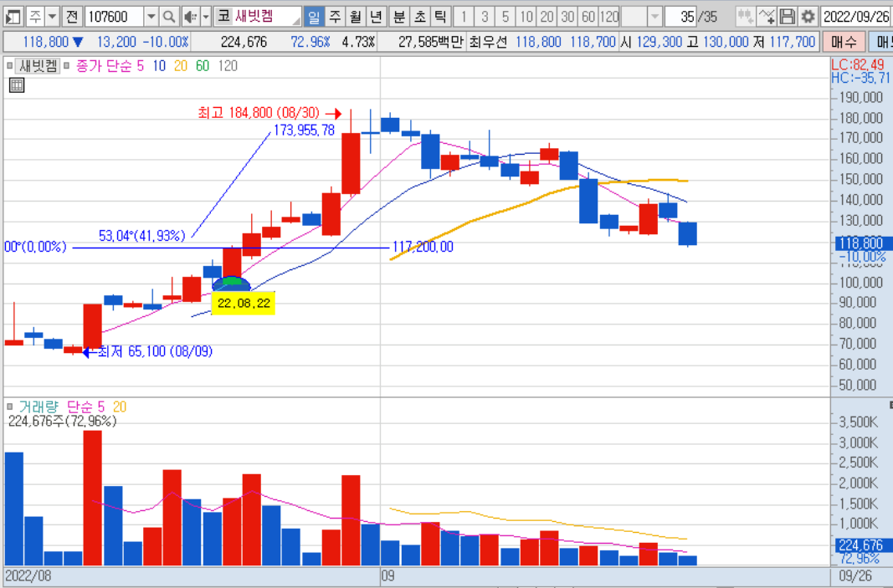Click the stock code input field 107600
This screenshot has height=588, width=893.
115,17
